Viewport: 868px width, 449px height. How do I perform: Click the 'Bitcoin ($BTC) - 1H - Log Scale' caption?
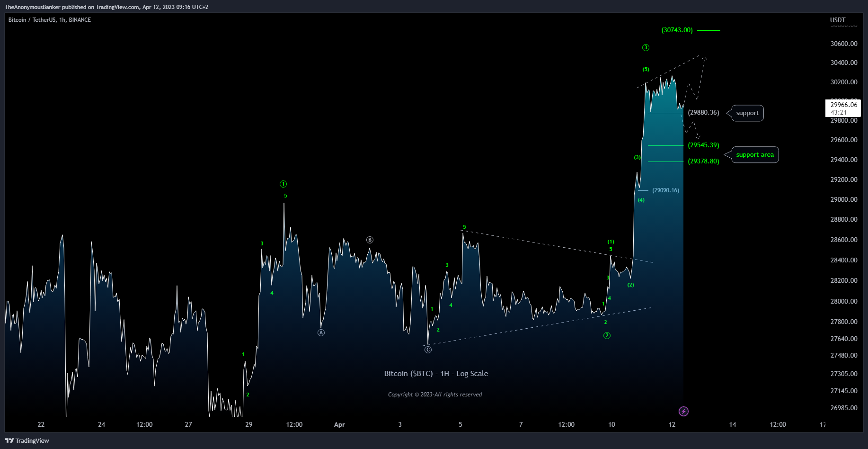(x=436, y=373)
